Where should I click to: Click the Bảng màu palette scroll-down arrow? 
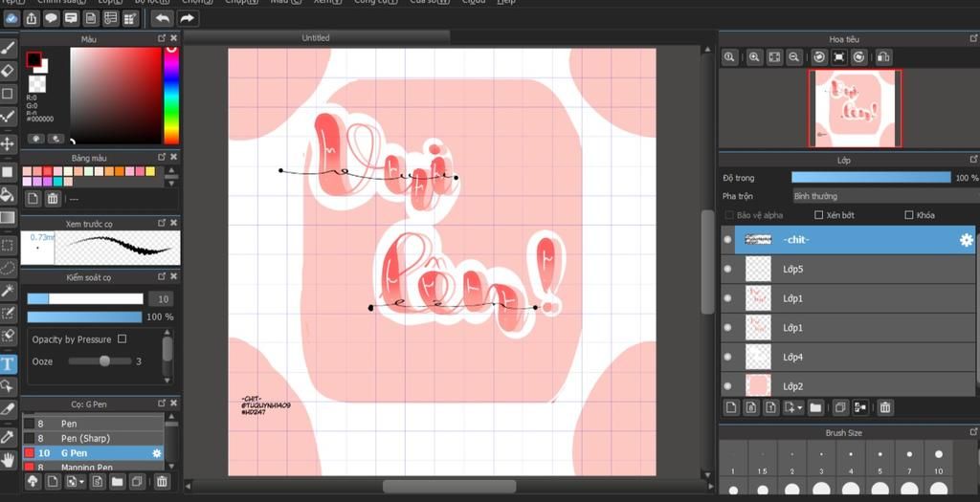170,184
